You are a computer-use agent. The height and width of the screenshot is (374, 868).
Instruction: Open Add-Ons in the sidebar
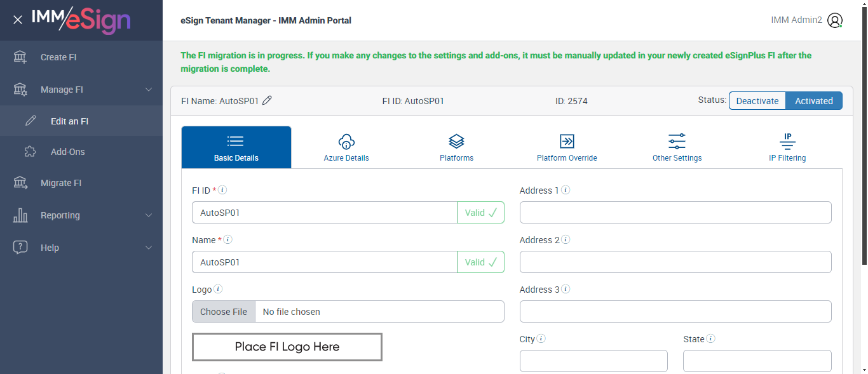67,152
